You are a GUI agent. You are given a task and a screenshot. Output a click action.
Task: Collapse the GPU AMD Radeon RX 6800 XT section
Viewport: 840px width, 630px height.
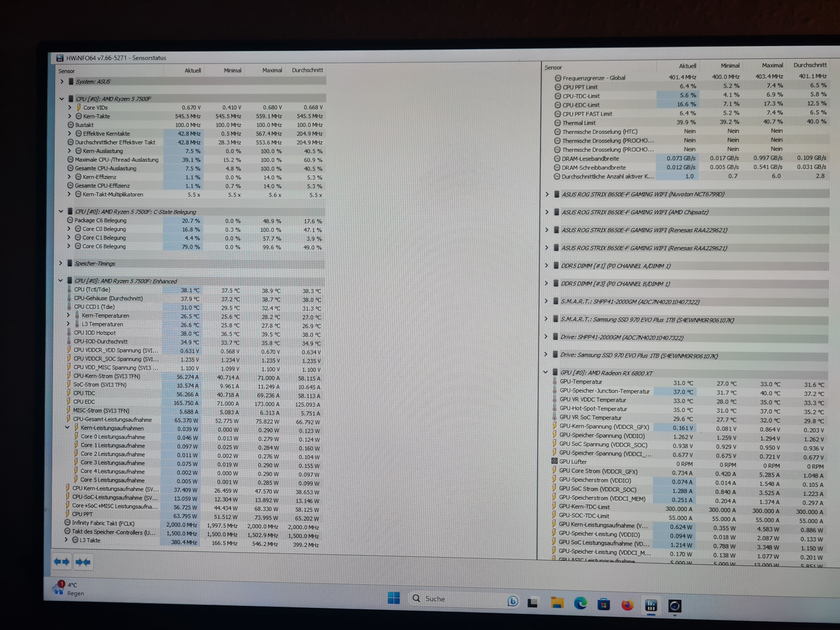pos(545,372)
